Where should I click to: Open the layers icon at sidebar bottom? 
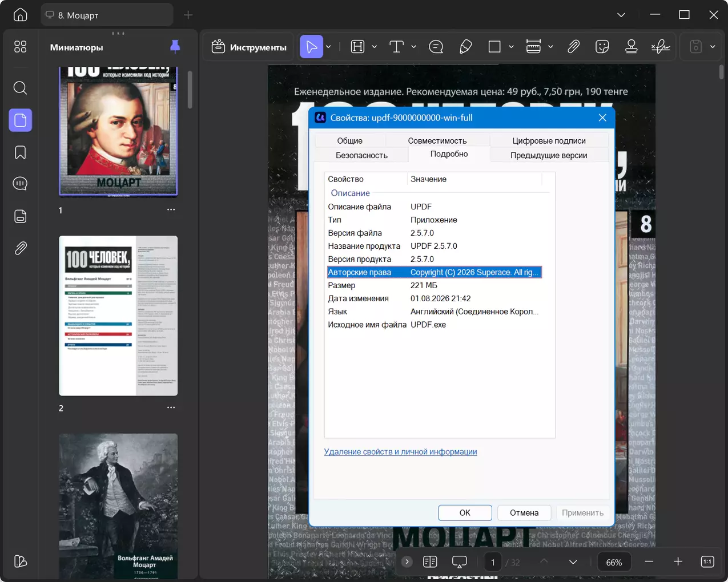coord(21,561)
